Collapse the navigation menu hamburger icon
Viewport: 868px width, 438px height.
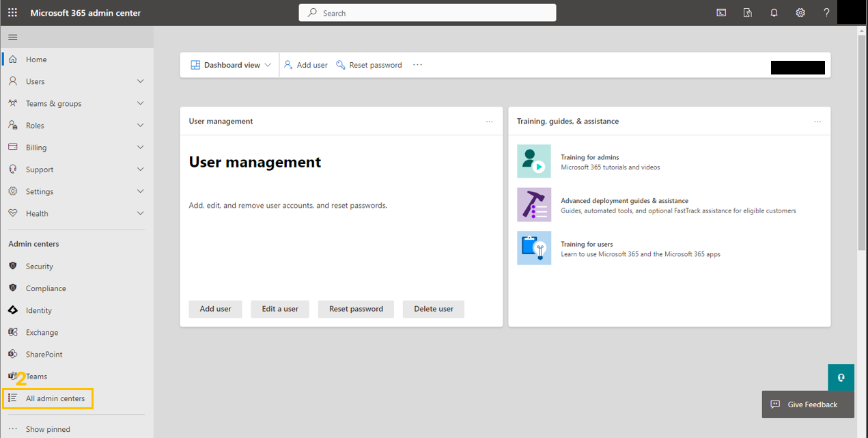click(13, 37)
